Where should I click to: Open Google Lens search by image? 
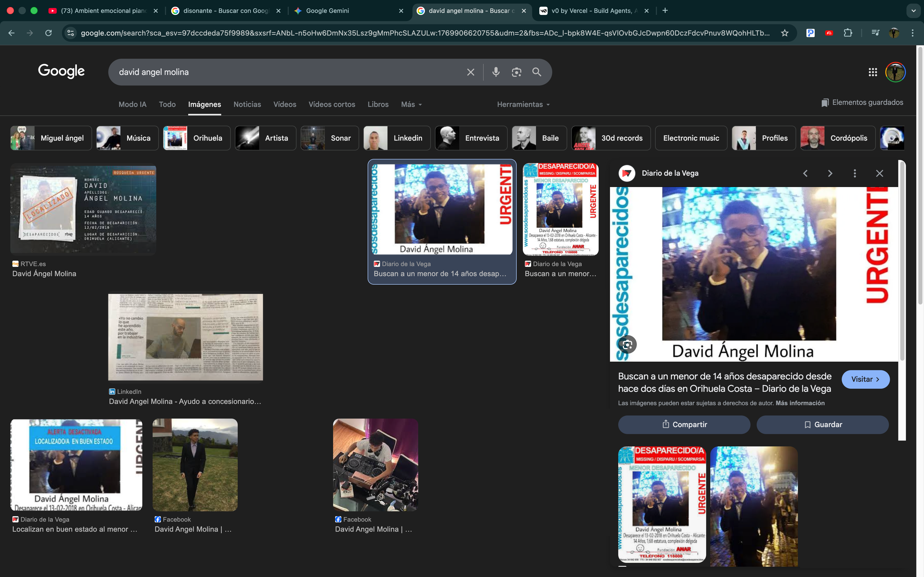coord(516,72)
